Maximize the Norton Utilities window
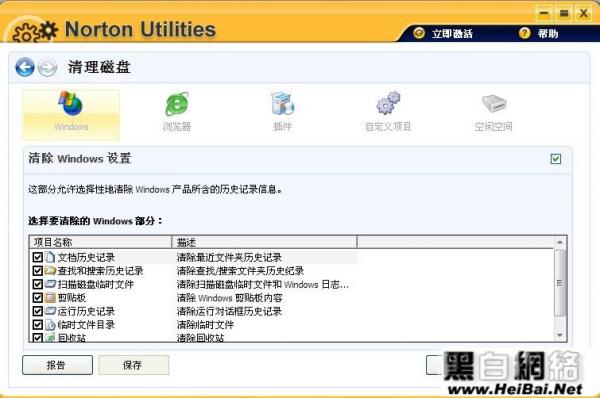The width and height of the screenshot is (600, 398). click(x=564, y=14)
